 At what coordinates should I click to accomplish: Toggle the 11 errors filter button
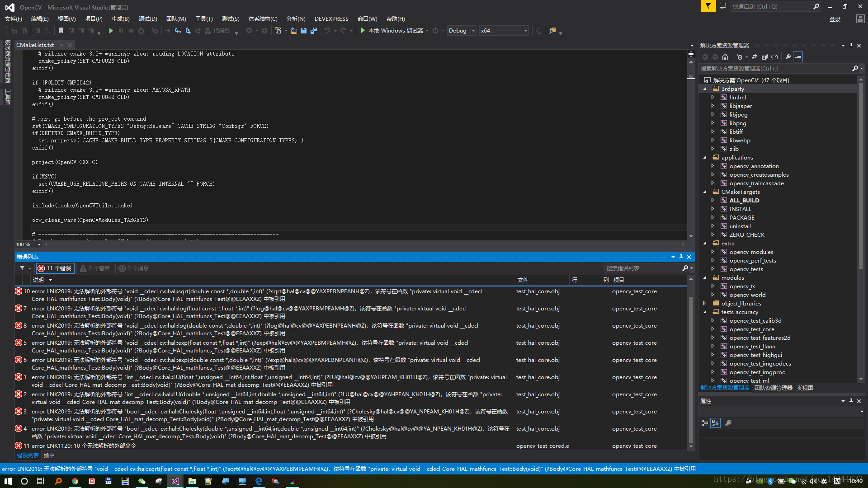pyautogui.click(x=55, y=268)
